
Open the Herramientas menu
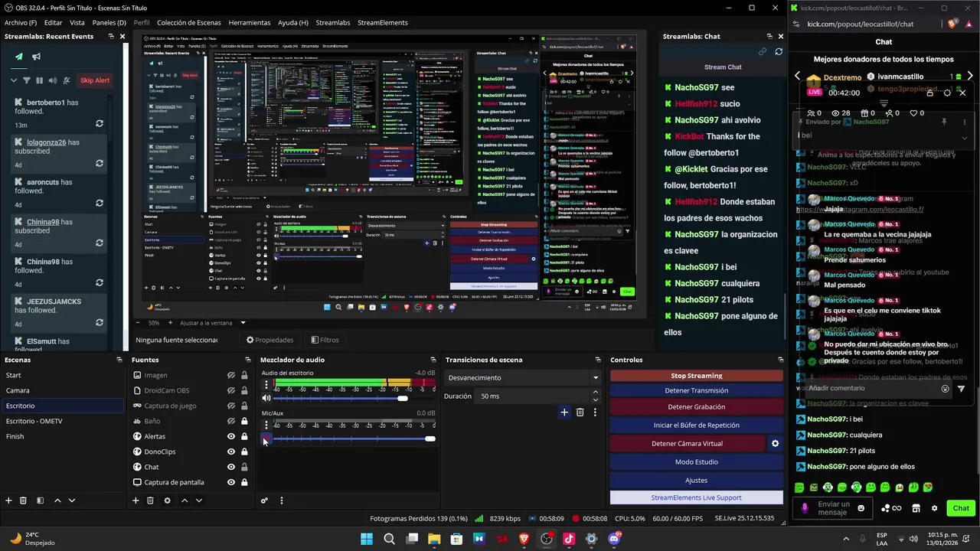pyautogui.click(x=250, y=23)
